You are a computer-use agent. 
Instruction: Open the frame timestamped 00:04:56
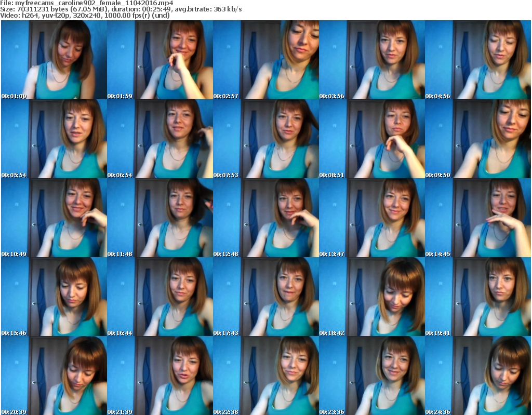pyautogui.click(x=478, y=60)
